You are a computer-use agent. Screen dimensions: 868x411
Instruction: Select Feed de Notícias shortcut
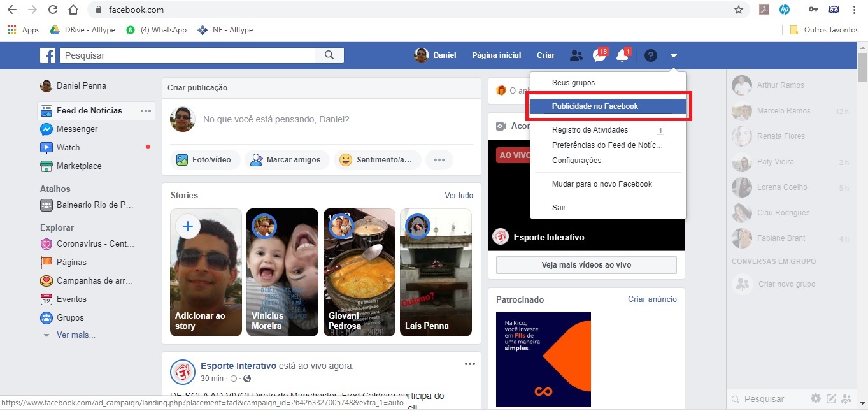click(89, 110)
